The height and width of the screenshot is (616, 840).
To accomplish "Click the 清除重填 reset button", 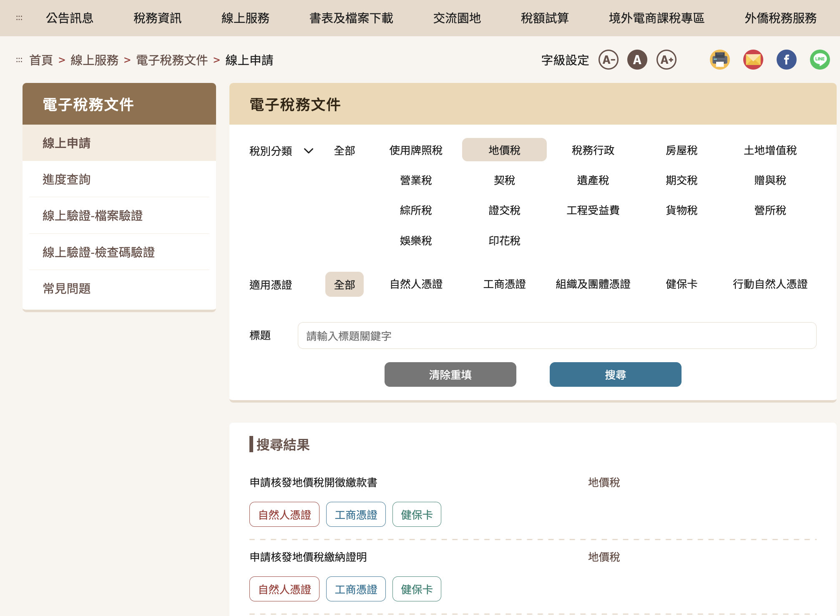I will click(x=450, y=374).
